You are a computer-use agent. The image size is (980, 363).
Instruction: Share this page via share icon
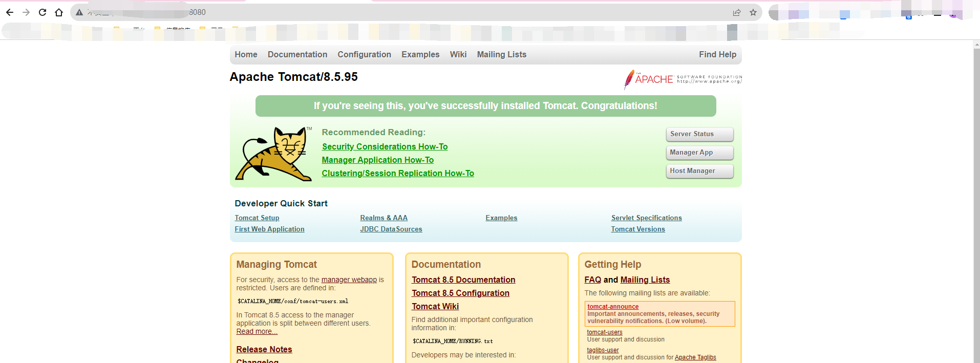737,12
